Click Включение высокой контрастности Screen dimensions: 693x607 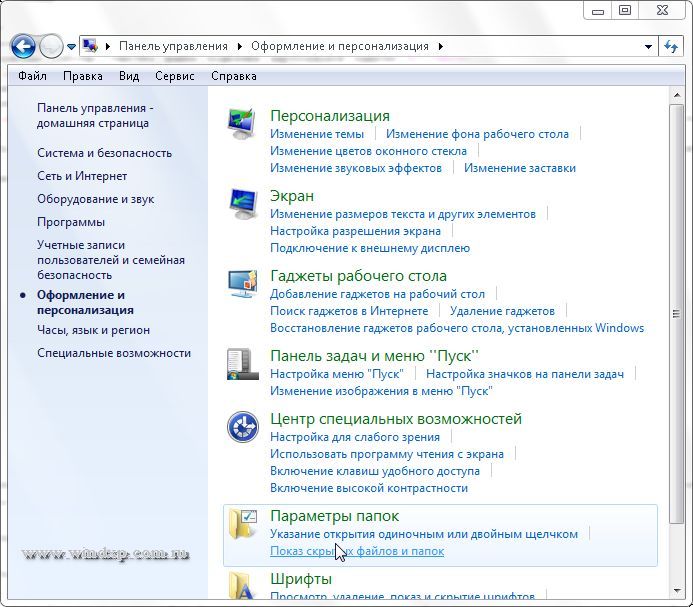click(369, 488)
